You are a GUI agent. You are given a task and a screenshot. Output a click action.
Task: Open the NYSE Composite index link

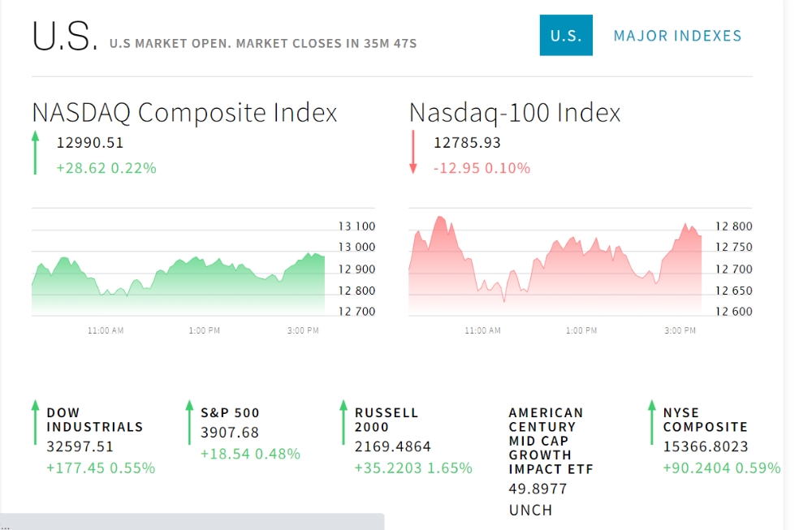click(x=705, y=420)
